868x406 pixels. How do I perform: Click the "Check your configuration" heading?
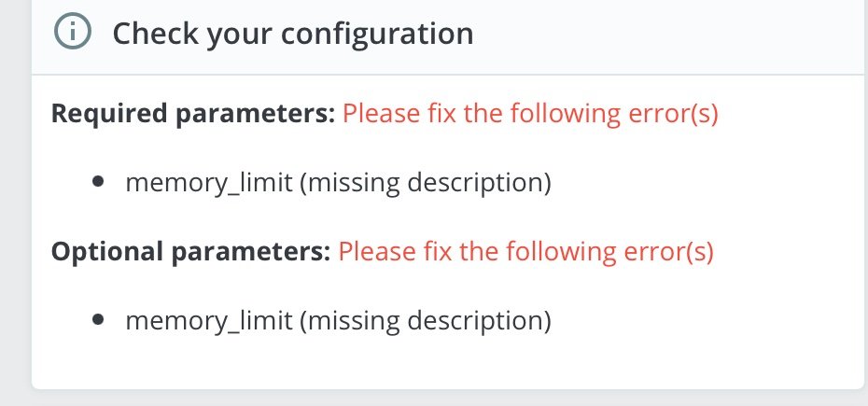click(x=293, y=34)
